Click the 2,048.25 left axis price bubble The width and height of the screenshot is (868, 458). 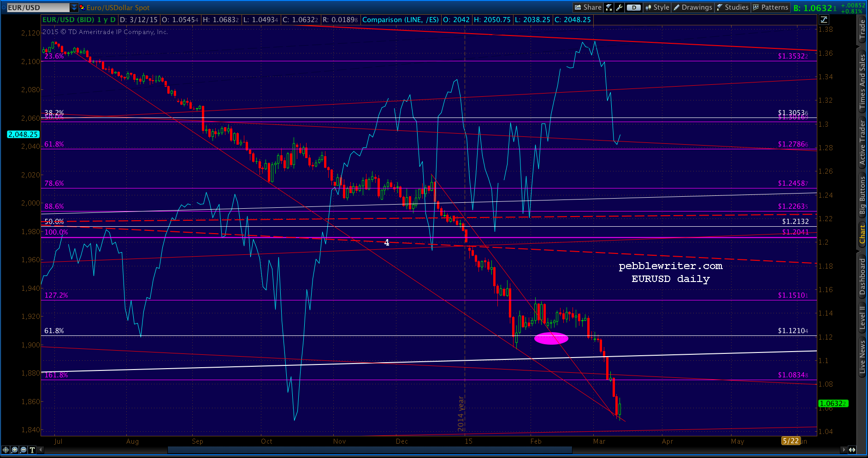point(24,135)
